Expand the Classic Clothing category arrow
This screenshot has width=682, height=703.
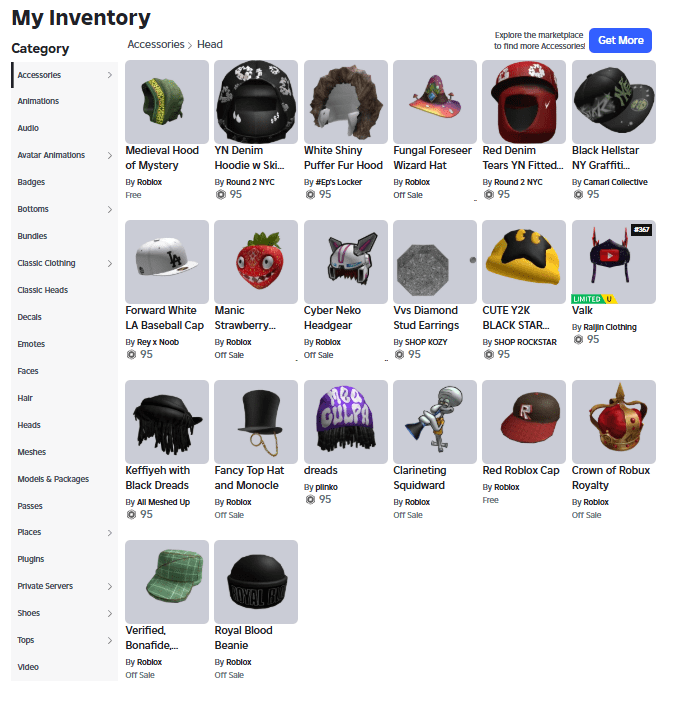[110, 264]
